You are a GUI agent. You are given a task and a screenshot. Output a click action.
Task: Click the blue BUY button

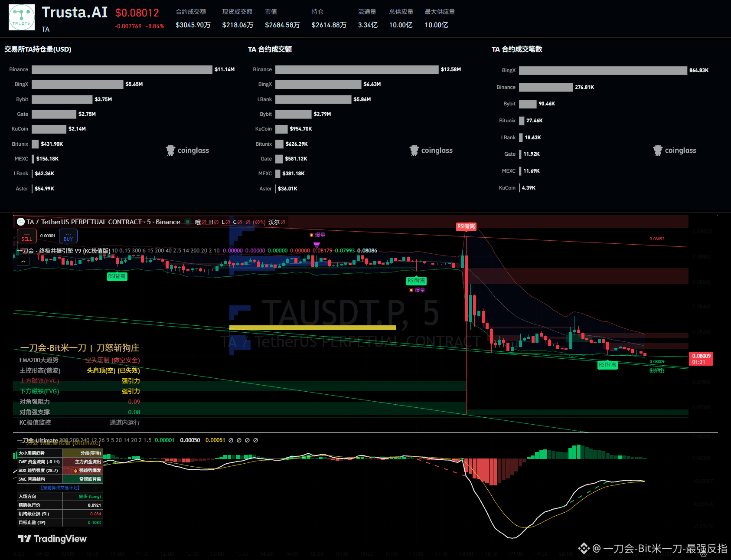[x=68, y=236]
